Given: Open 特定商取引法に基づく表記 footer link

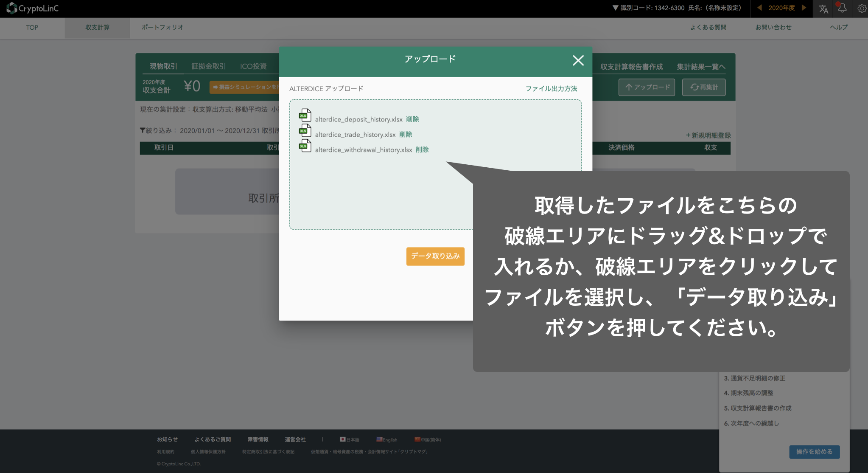Looking at the screenshot, I should (268, 452).
